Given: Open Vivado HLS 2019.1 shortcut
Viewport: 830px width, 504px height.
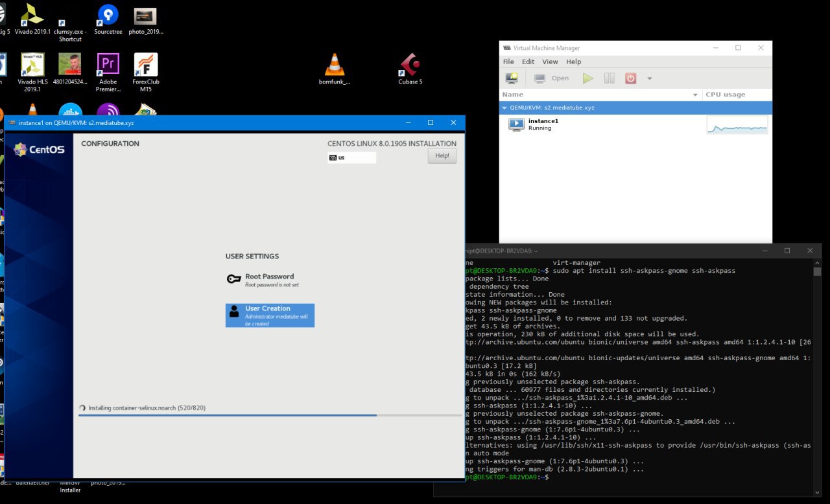Looking at the screenshot, I should [32, 73].
